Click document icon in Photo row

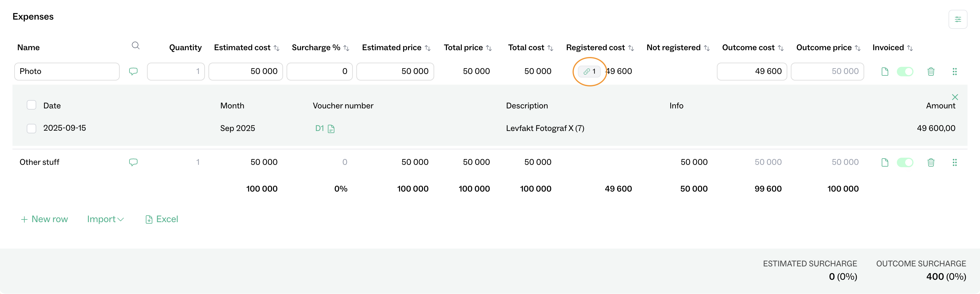[x=884, y=72]
